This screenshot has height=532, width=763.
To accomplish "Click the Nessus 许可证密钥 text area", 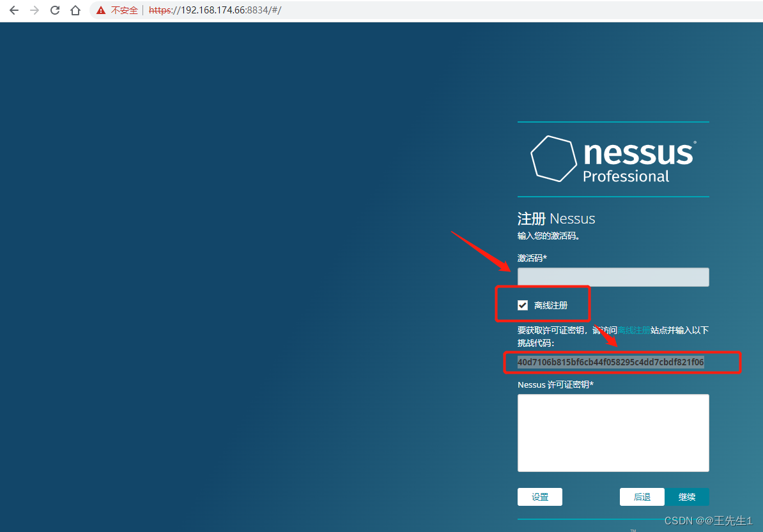I will [613, 432].
